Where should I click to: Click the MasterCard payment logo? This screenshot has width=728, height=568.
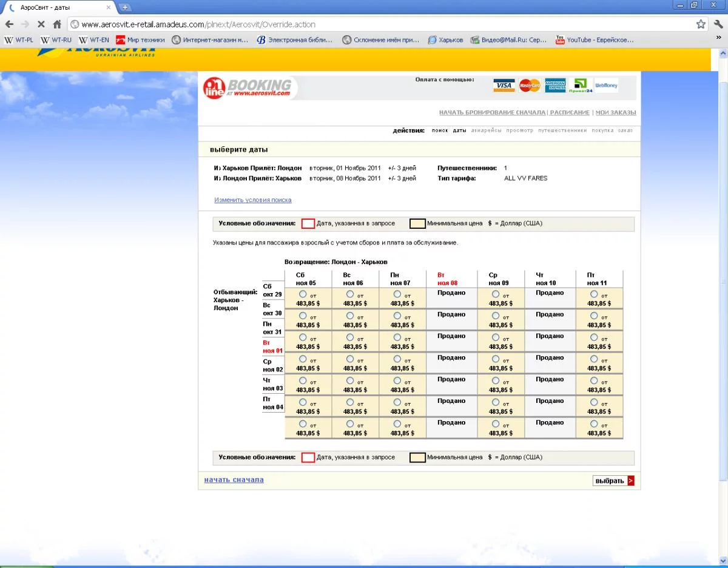pyautogui.click(x=530, y=86)
